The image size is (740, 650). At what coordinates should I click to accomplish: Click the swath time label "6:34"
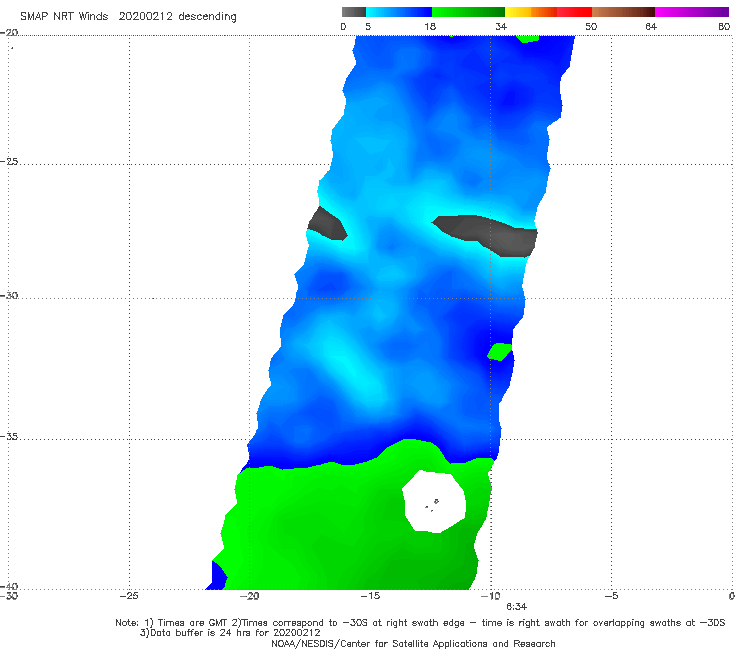517,607
